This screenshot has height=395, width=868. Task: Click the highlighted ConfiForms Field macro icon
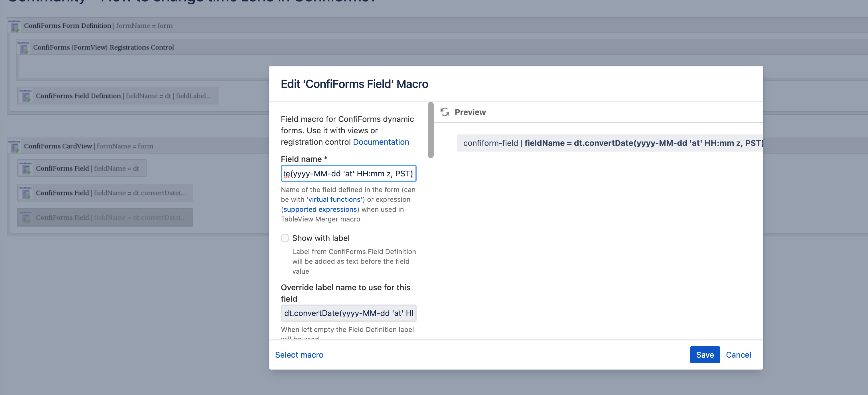26,217
